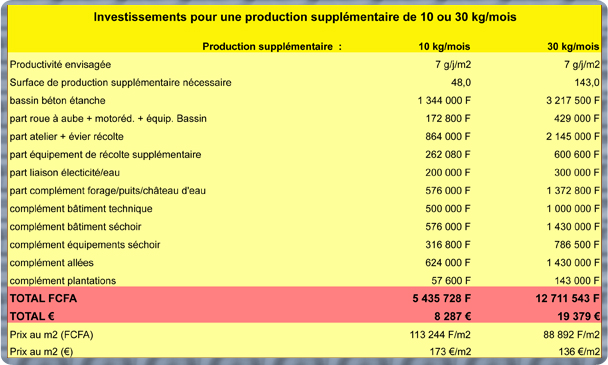Select the 1 372 800 F value
Image resolution: width=608 pixels, height=365 pixels.
pos(573,191)
